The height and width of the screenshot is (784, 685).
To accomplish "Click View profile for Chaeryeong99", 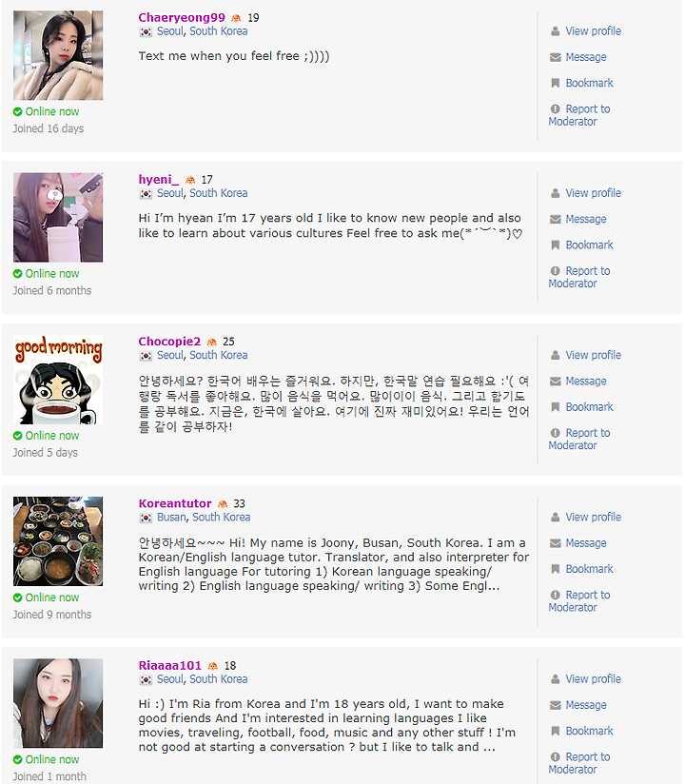I will (593, 31).
